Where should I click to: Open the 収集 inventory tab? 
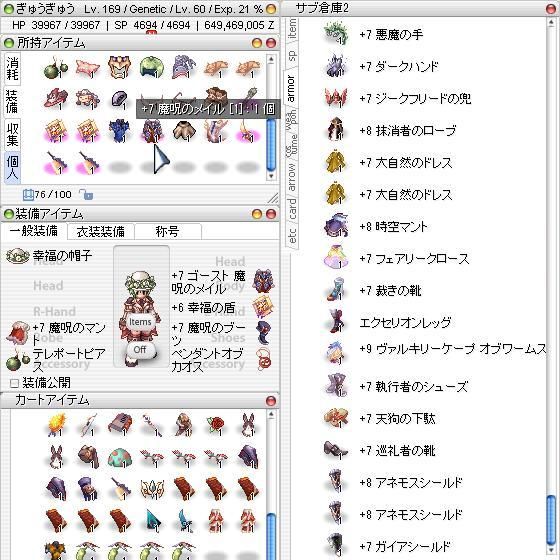(x=12, y=134)
